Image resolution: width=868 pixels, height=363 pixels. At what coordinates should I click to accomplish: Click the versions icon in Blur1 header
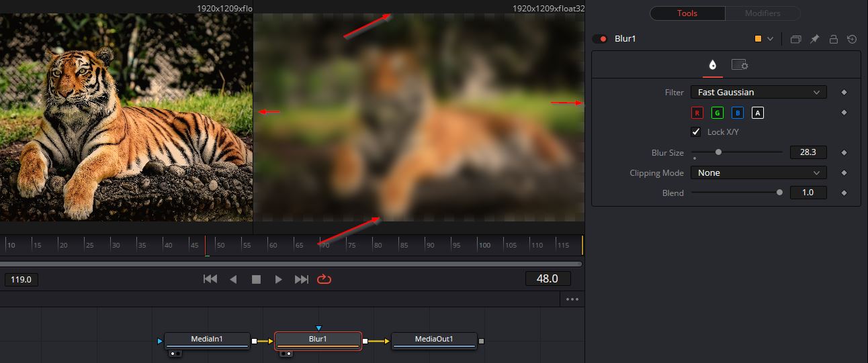pyautogui.click(x=795, y=39)
